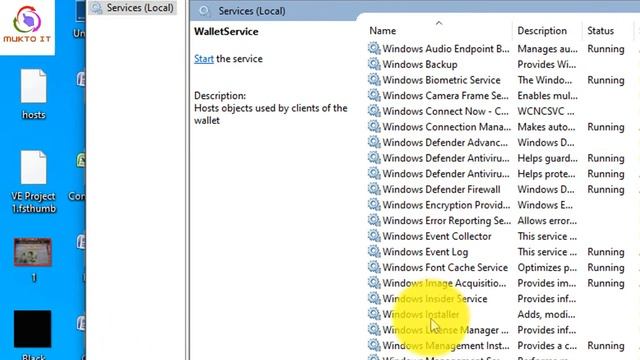Select Windows Event Collector service name
The width and height of the screenshot is (640, 360).
[437, 236]
